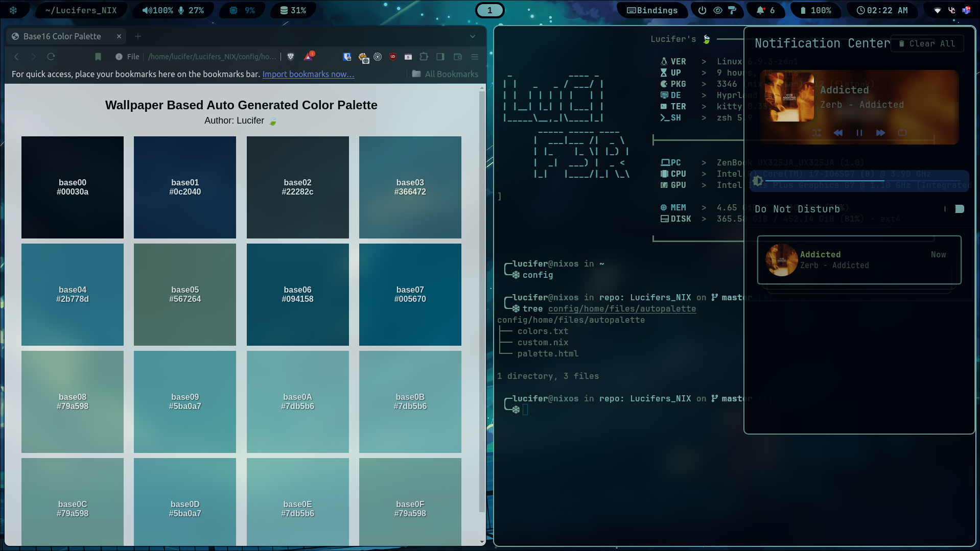
Task: Click the volume 100% indicator in top bar
Action: click(x=157, y=10)
